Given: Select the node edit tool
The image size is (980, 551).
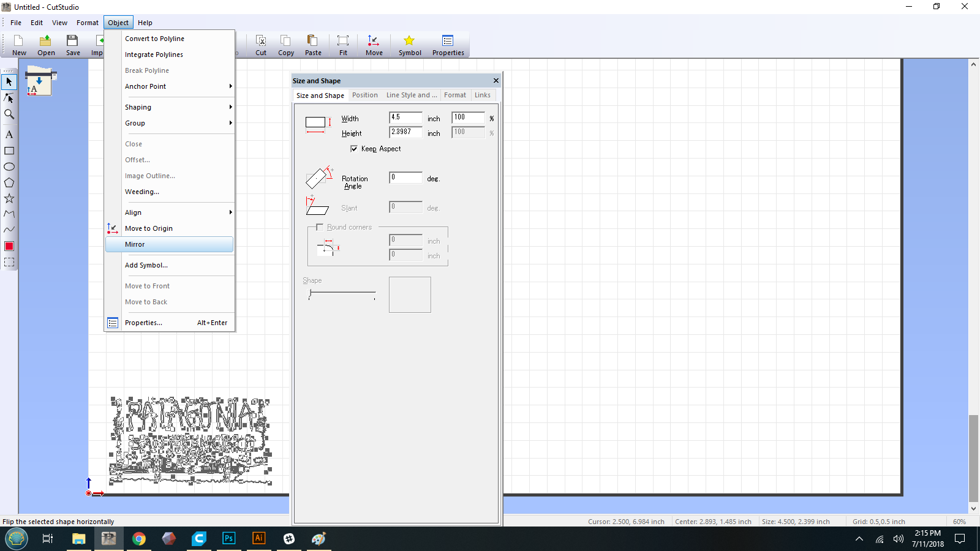Looking at the screenshot, I should coord(9,98).
